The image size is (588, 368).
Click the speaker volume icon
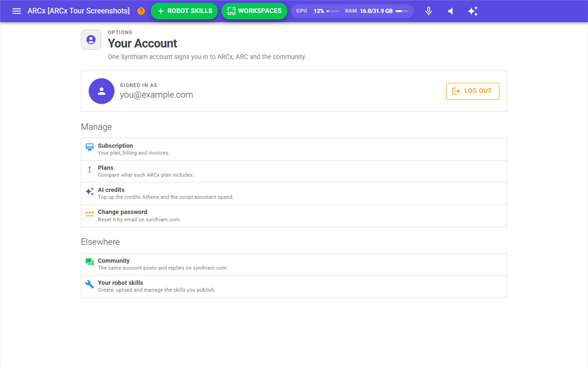point(451,11)
